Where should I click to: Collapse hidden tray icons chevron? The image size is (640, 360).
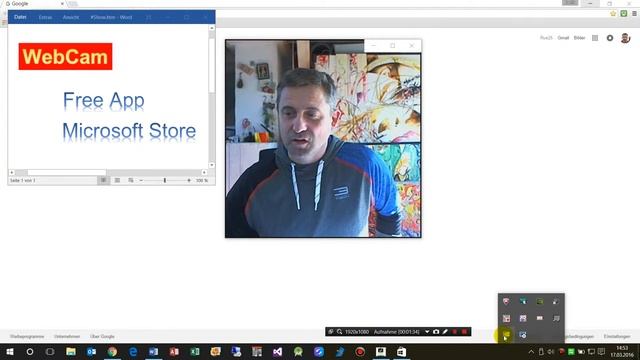tap(531, 352)
